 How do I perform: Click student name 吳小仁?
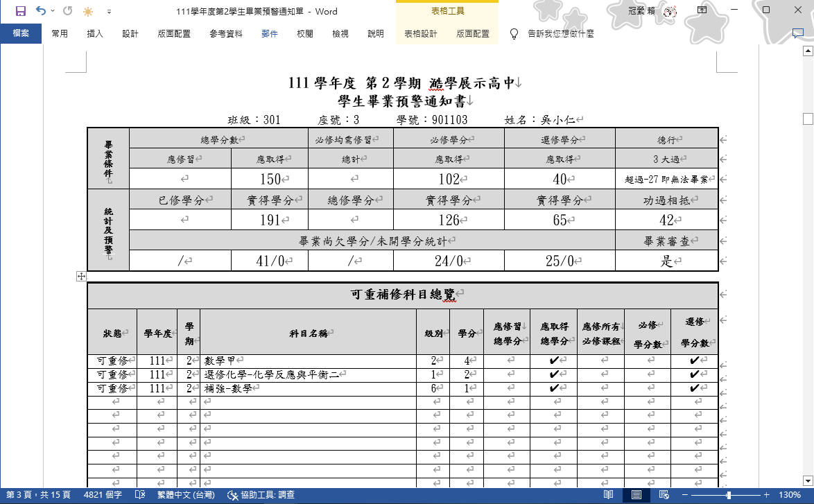(557, 120)
